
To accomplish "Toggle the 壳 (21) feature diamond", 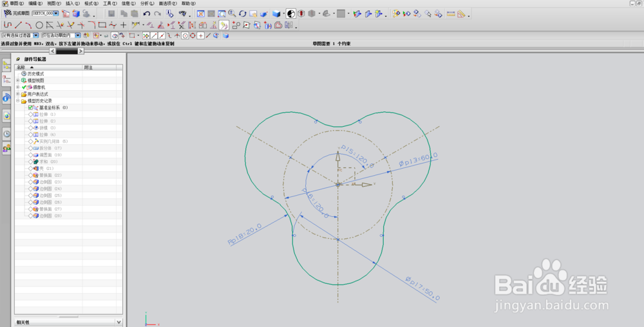I will tap(30, 168).
